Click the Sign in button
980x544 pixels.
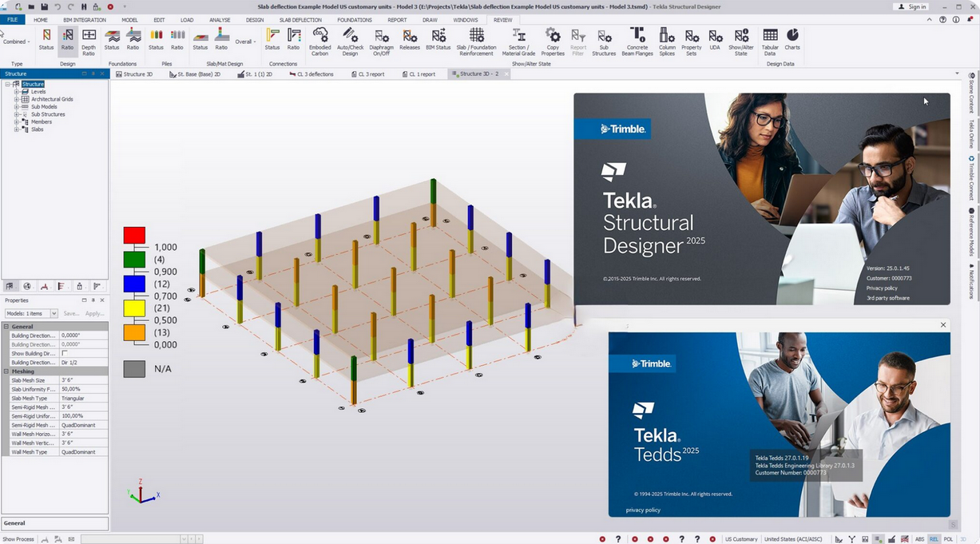coord(911,6)
